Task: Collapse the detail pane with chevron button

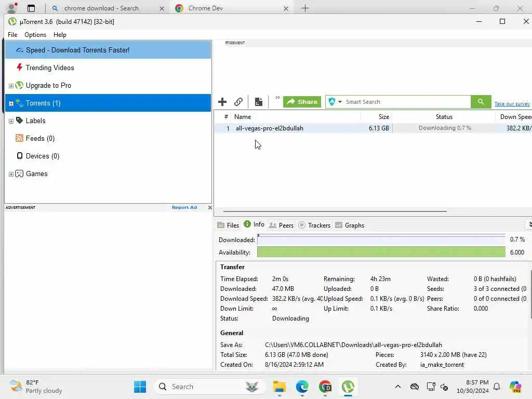Action: (529, 224)
